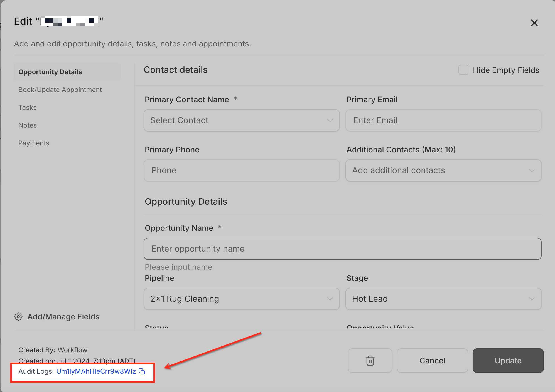555x392 pixels.
Task: Click the Enter opportunity name field
Action: pos(342,249)
